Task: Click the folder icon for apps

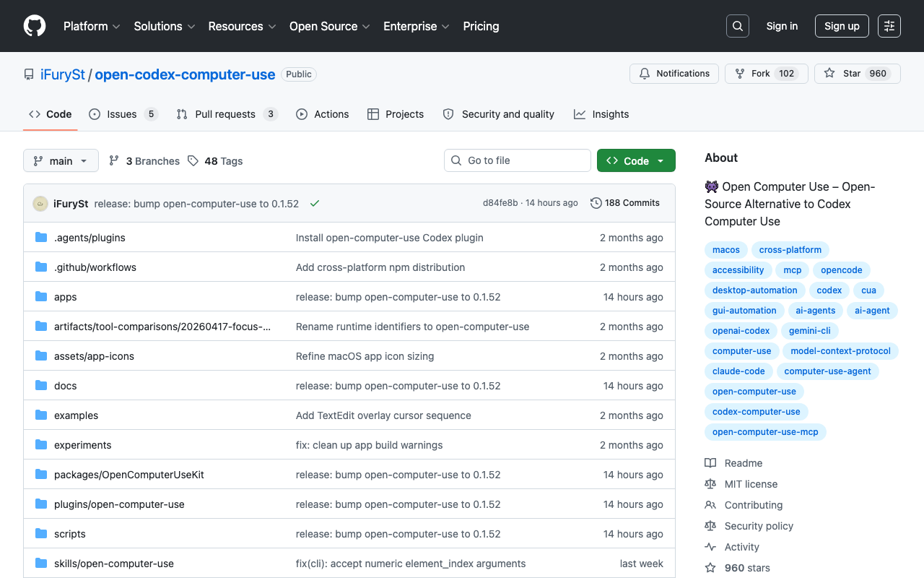Action: [x=41, y=297]
